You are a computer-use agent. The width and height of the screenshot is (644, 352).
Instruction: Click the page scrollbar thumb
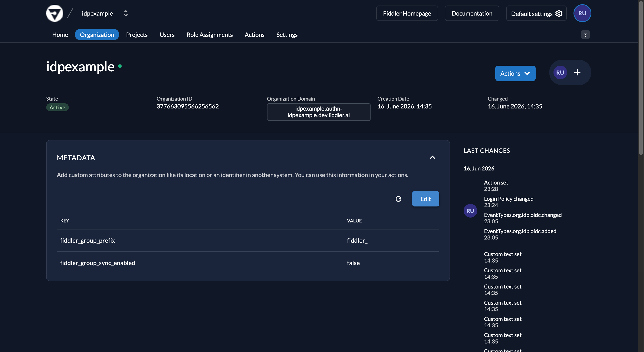(641, 78)
